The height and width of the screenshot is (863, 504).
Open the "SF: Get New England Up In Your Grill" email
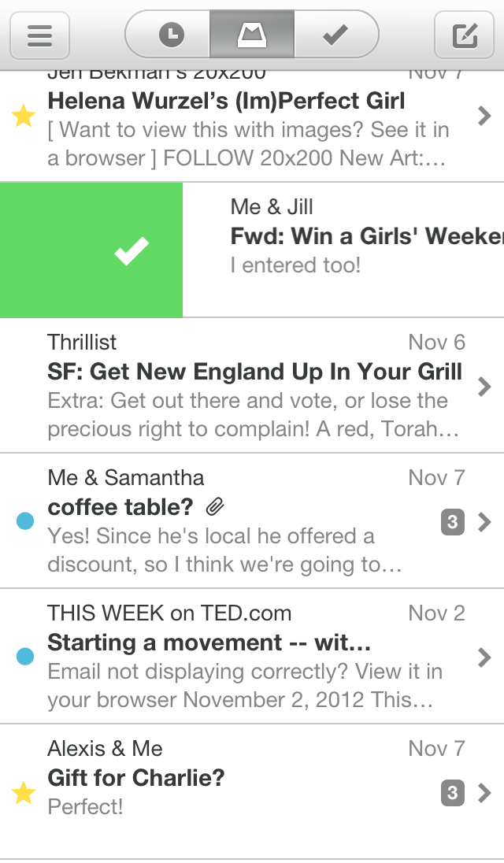pyautogui.click(x=254, y=372)
